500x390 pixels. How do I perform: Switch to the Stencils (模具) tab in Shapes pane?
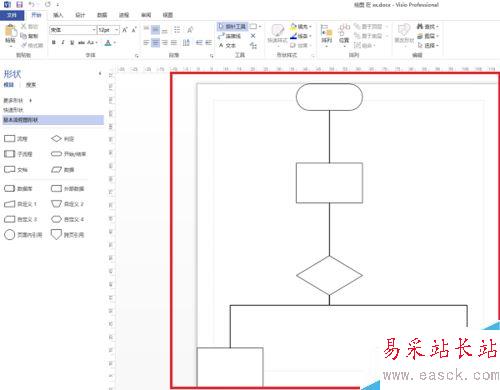click(x=9, y=85)
